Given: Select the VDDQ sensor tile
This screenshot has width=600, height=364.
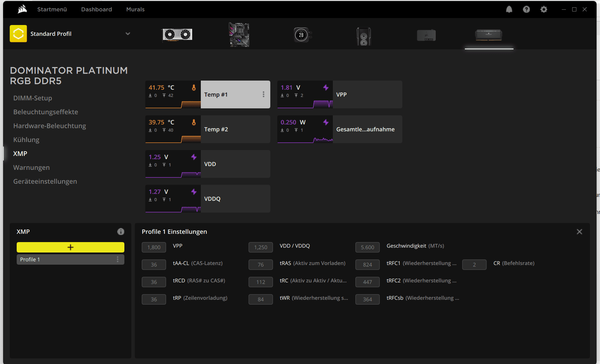Looking at the screenshot, I should [x=208, y=199].
